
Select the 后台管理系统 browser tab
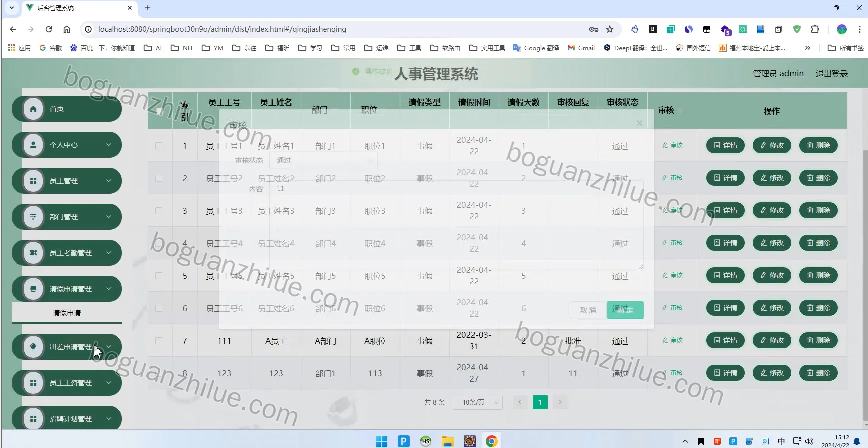(x=80, y=8)
